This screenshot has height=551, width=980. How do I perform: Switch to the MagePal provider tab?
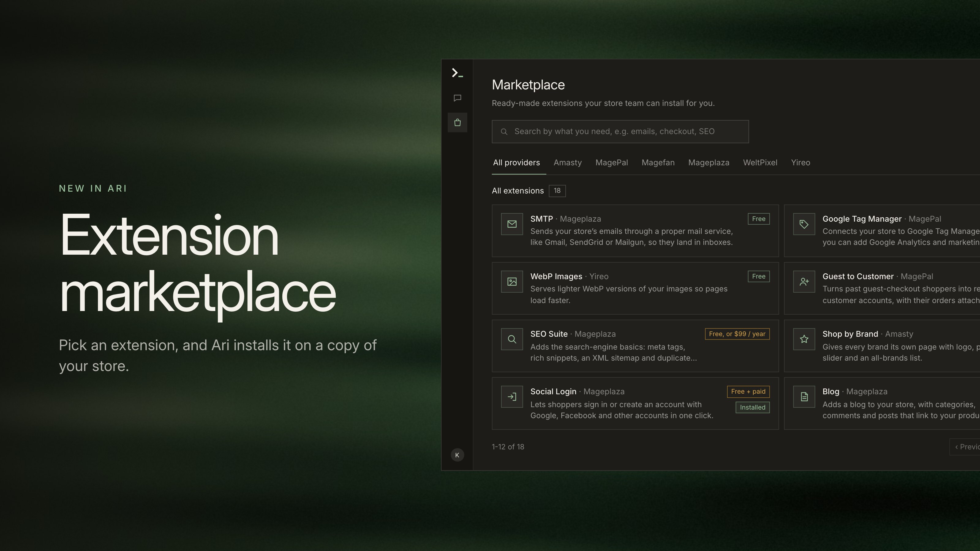pos(611,163)
